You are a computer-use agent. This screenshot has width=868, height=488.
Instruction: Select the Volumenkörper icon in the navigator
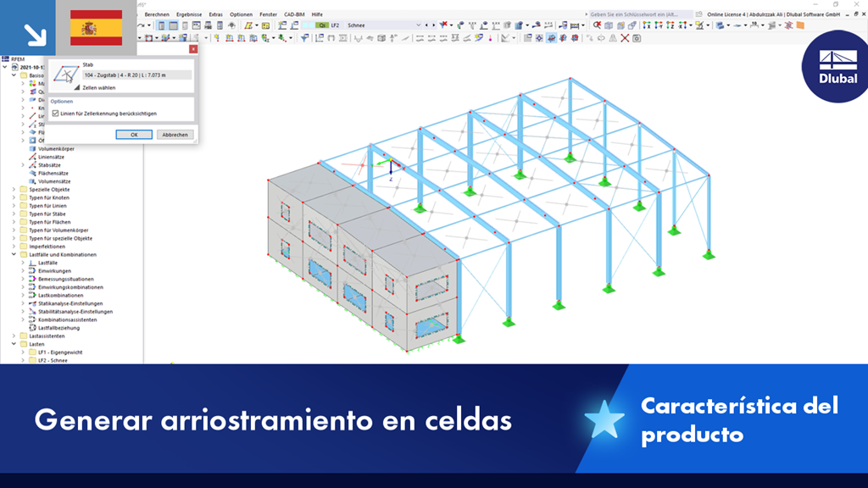(x=34, y=148)
